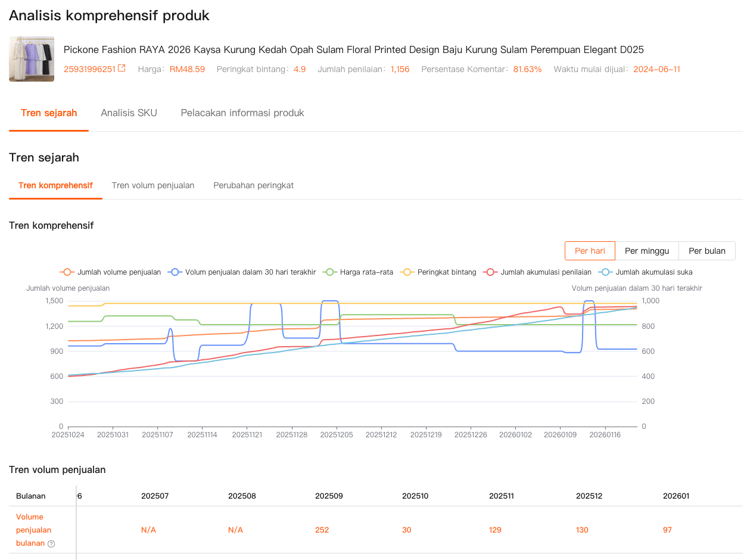This screenshot has height=560, width=744.
Task: Open Pelacakan informasi produk tab
Action: click(242, 113)
